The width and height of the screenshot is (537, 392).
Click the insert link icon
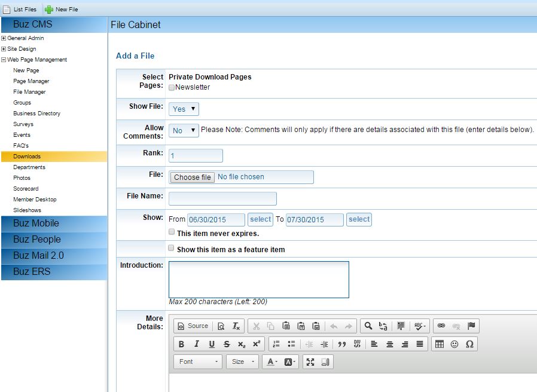(x=441, y=326)
